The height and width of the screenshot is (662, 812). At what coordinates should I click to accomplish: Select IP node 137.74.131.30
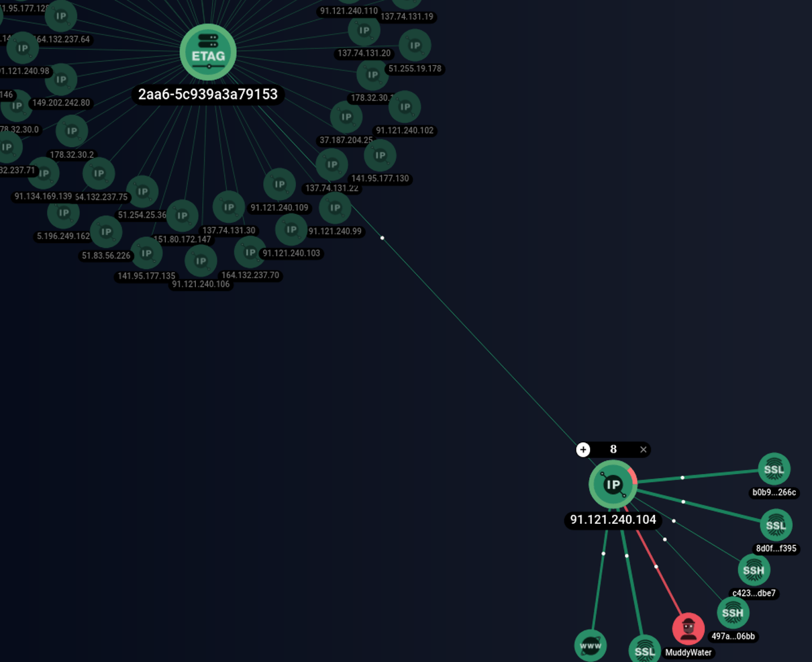tap(229, 207)
